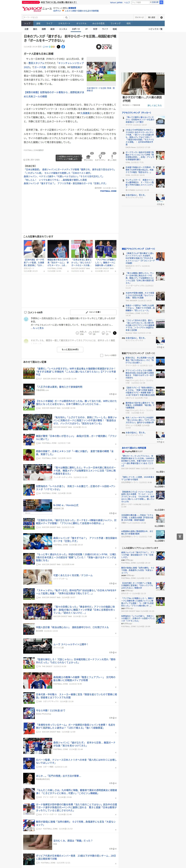
Task: Share the article on X
Action: (x=58, y=47)
